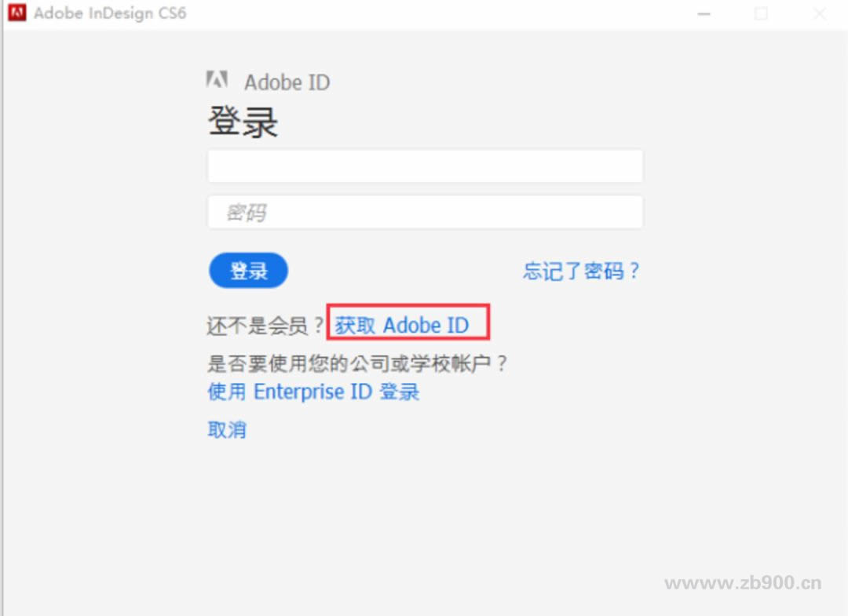Click the question mark after 忘记了密码

click(634, 270)
